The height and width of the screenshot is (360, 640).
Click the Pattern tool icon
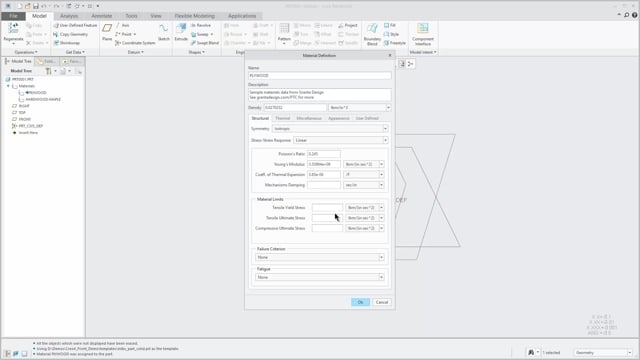coord(284,29)
